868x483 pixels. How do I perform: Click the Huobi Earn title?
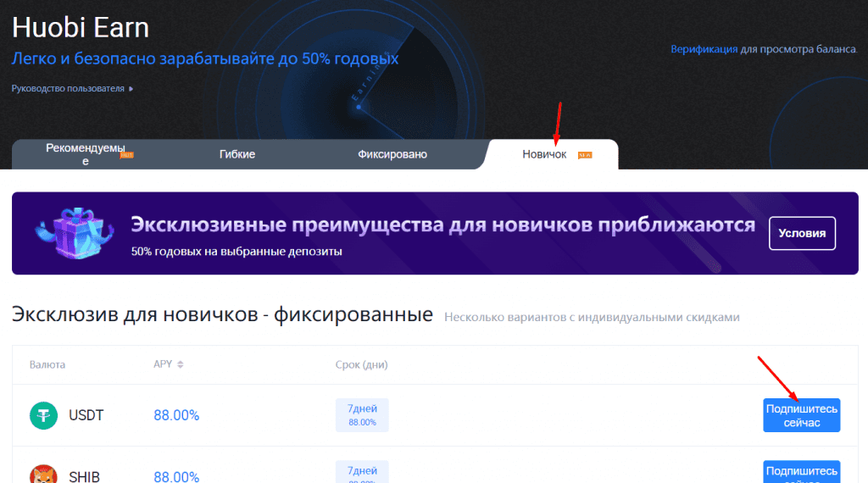click(x=81, y=27)
